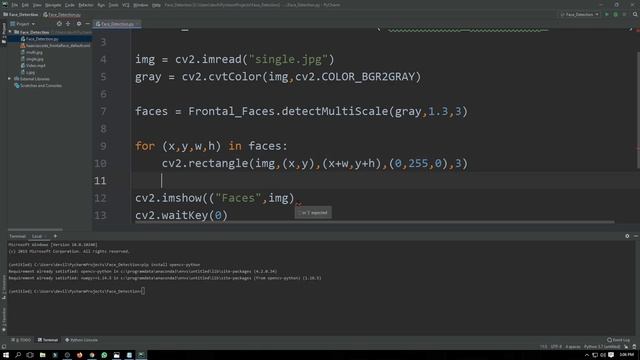Click line 10 cv2.rectangle code
Viewport: 640px width, 360px height.
coord(315,163)
